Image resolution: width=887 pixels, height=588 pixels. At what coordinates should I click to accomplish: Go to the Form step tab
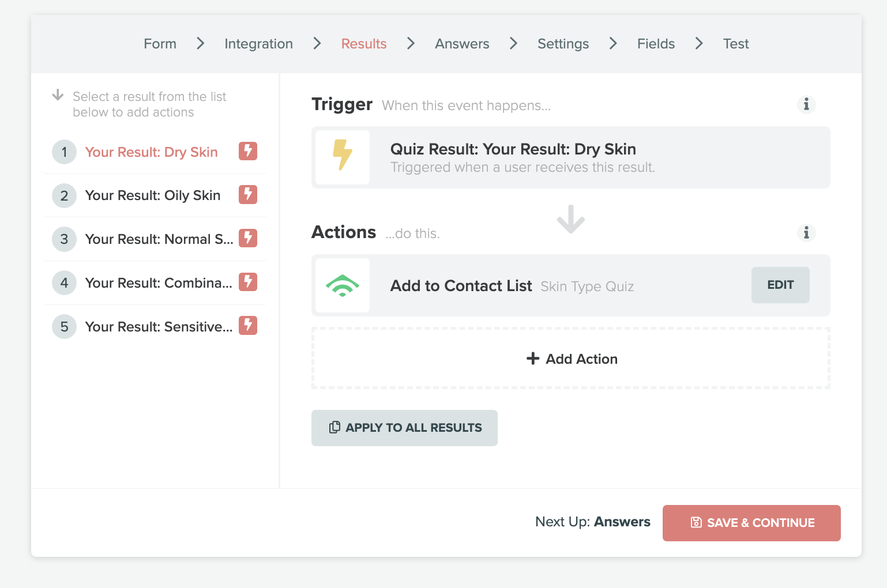pos(160,44)
